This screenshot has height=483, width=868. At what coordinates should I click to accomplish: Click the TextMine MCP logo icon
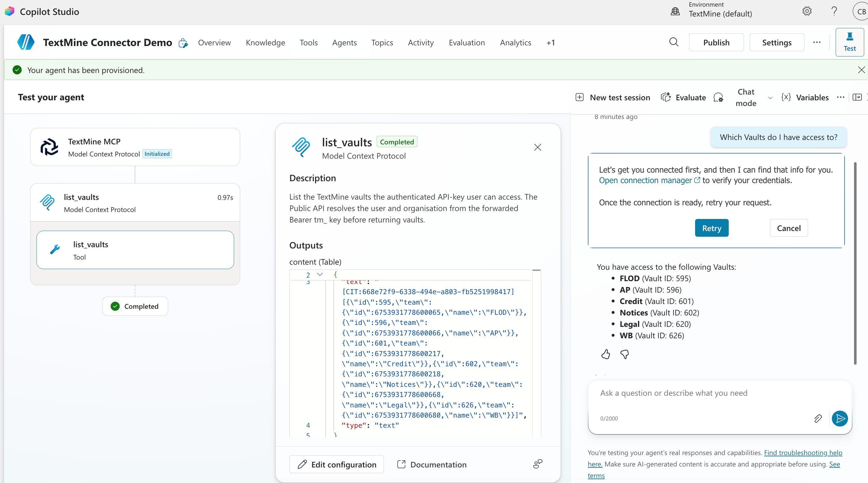(x=49, y=147)
